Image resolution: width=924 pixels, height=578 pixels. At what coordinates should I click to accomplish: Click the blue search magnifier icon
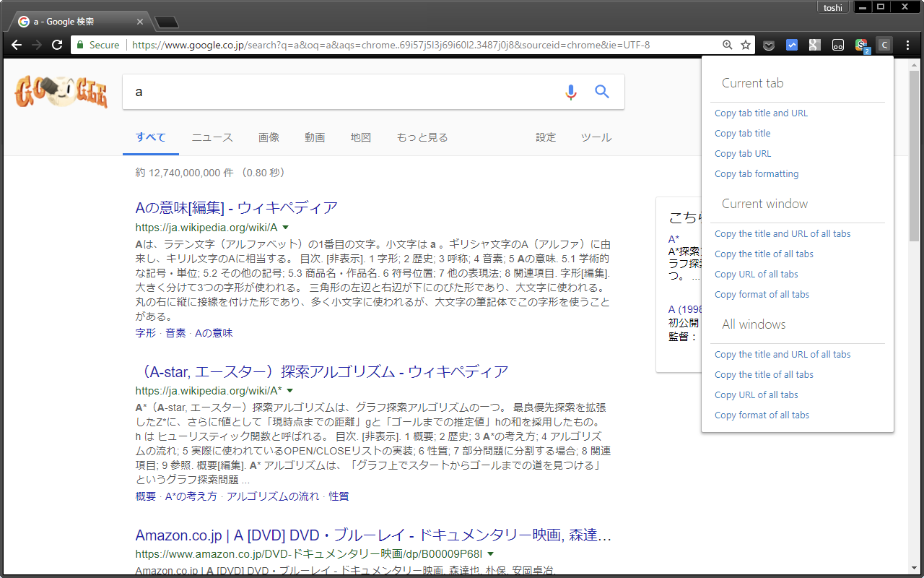tap(601, 92)
